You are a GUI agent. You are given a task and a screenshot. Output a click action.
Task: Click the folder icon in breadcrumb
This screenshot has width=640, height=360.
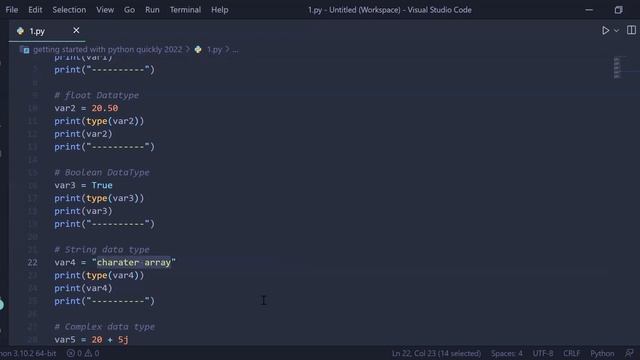25,50
